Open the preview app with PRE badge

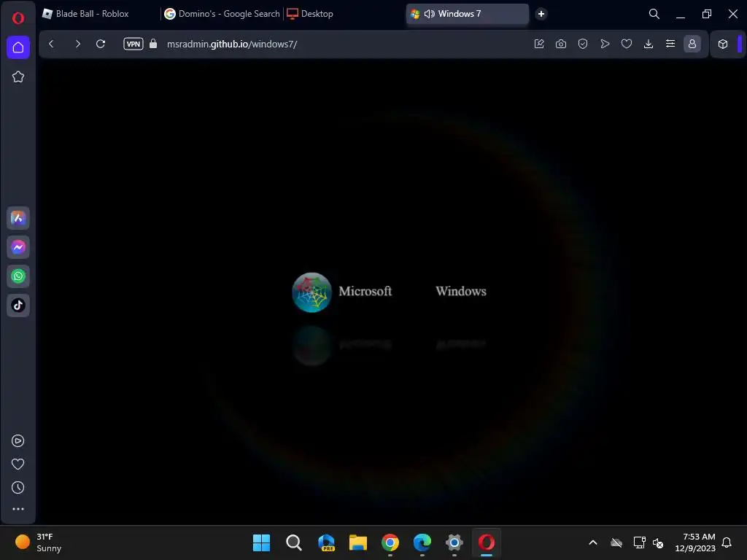point(326,542)
